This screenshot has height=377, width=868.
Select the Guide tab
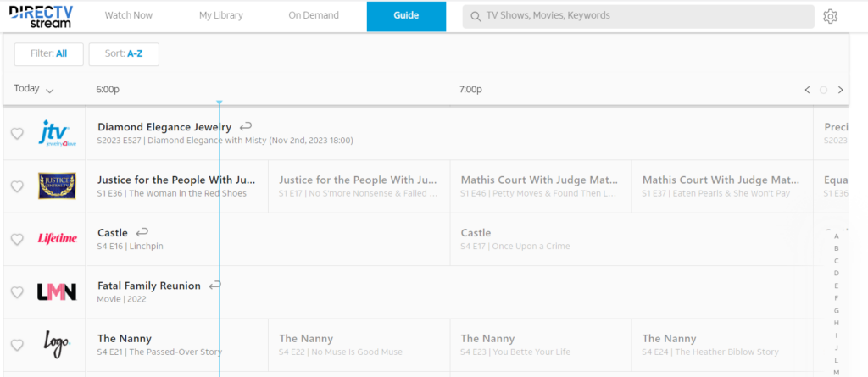click(x=406, y=16)
